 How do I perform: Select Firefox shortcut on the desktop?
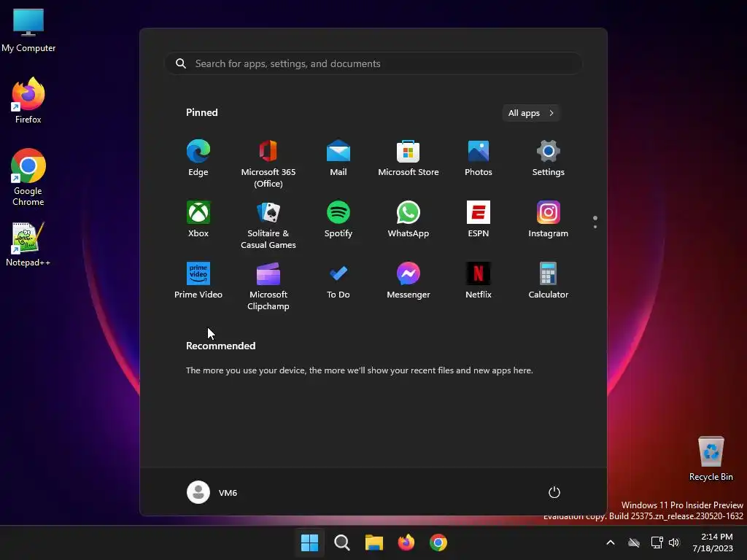click(x=28, y=101)
